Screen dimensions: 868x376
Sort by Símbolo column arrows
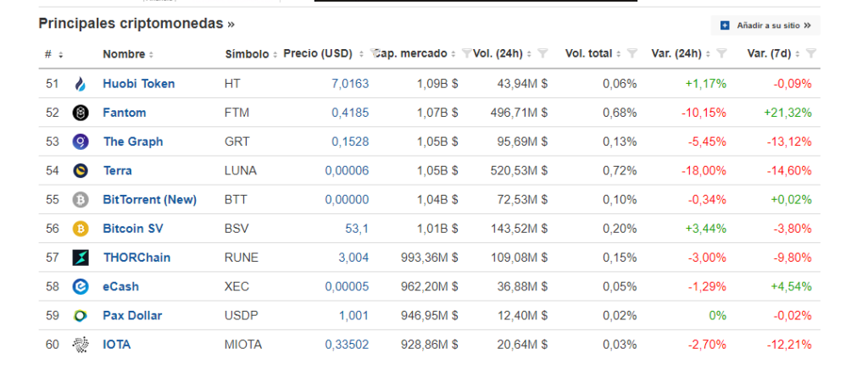275,55
